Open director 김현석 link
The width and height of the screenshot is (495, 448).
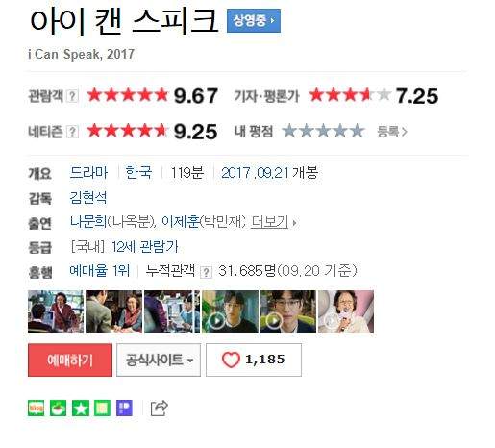tap(88, 197)
